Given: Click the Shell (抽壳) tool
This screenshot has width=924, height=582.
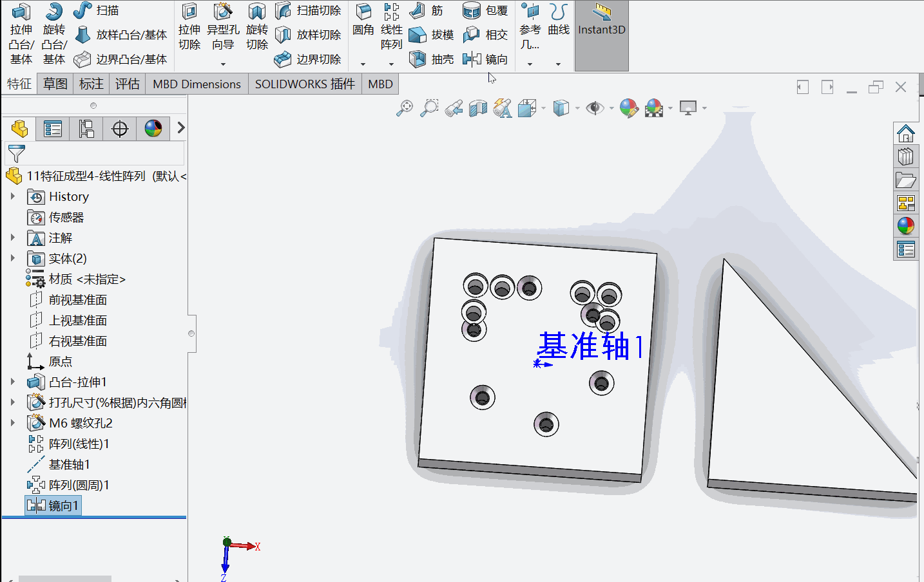Looking at the screenshot, I should click(432, 59).
